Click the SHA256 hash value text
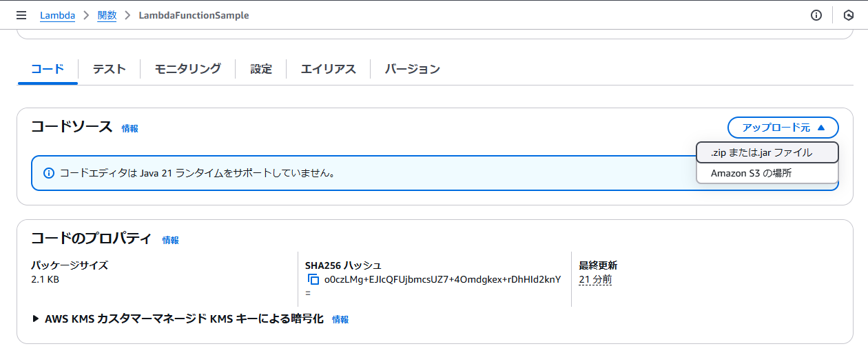868x353 pixels. 442,279
